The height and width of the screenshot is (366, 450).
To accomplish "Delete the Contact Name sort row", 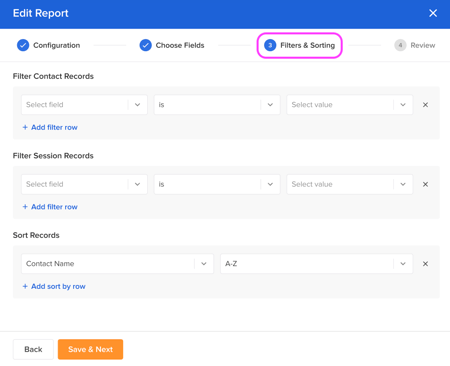I will tap(425, 264).
